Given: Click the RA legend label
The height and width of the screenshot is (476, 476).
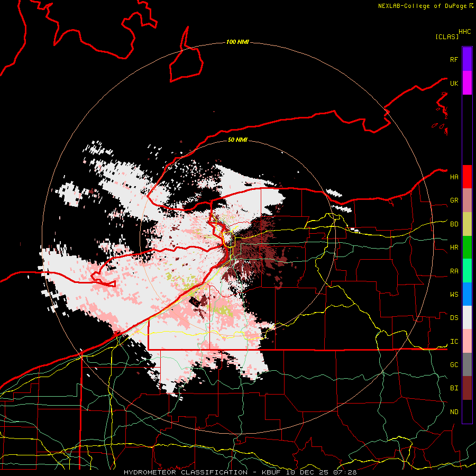Looking at the screenshot, I should pos(454,271).
